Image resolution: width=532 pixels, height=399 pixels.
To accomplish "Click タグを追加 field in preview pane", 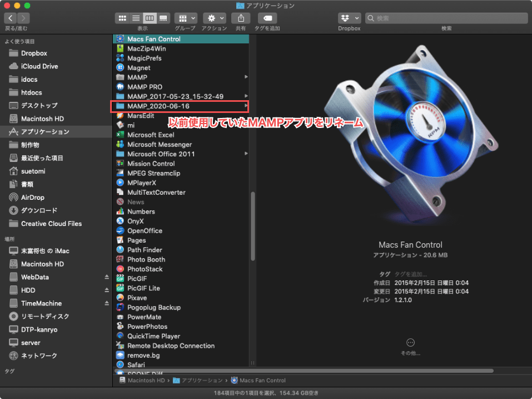I will click(411, 274).
